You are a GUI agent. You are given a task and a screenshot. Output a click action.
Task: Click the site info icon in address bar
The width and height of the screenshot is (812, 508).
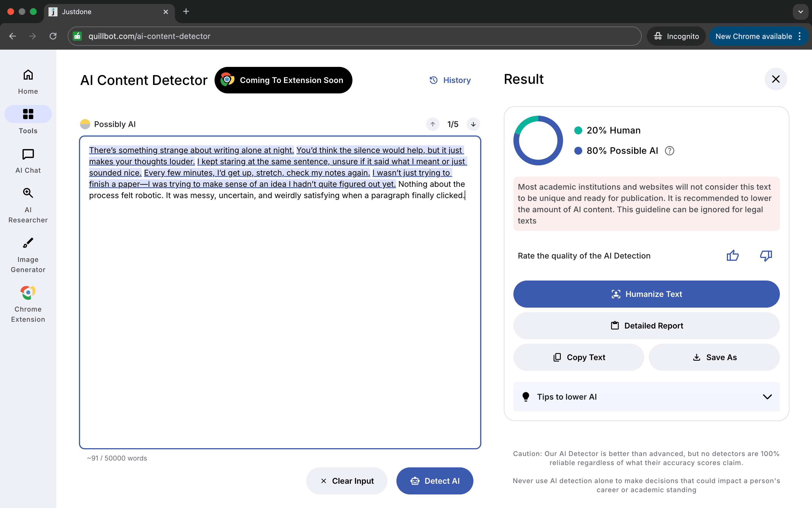(78, 36)
